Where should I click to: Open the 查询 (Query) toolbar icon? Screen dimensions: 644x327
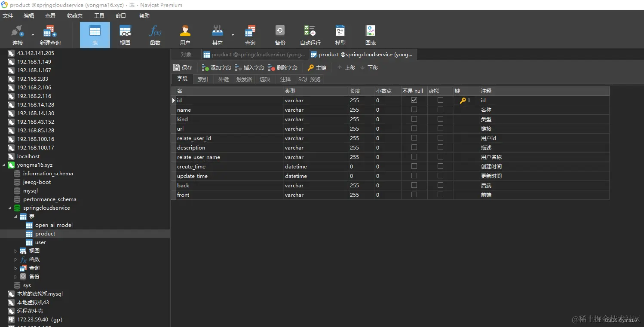[250, 35]
